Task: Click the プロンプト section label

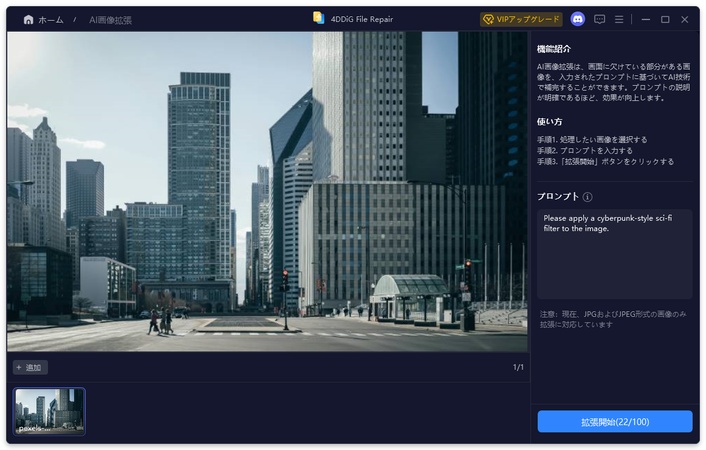Action: (558, 196)
